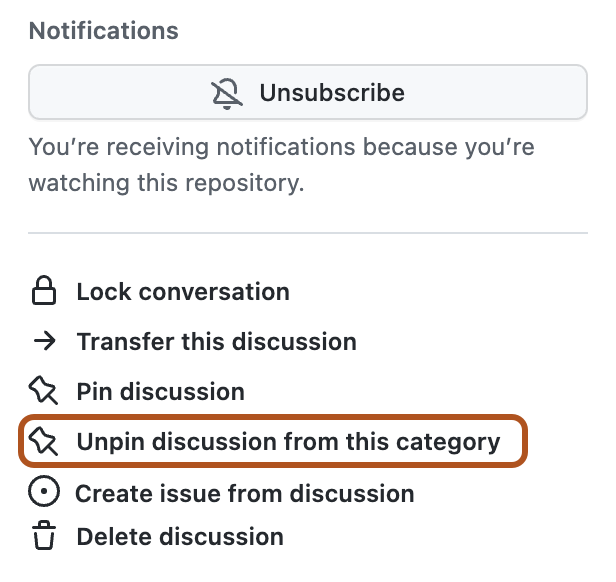Click the "watching this repository" text line
Image resolution: width=616 pixels, height=582 pixels.
pos(166,183)
